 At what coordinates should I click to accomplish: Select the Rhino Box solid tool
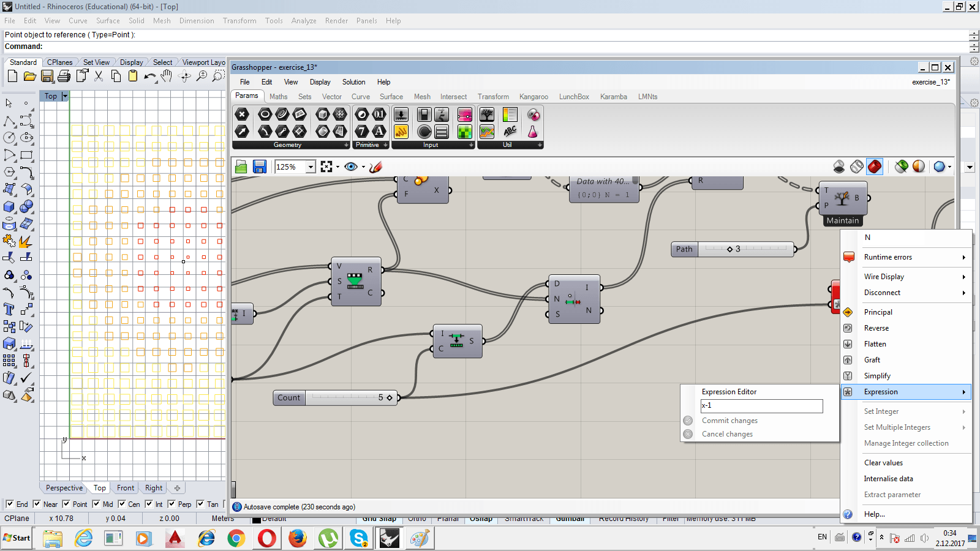coord(9,207)
